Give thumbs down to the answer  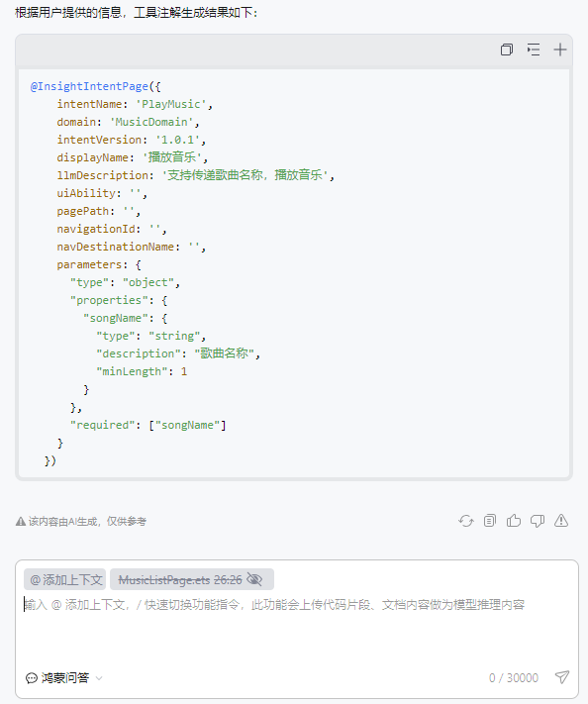coord(538,521)
